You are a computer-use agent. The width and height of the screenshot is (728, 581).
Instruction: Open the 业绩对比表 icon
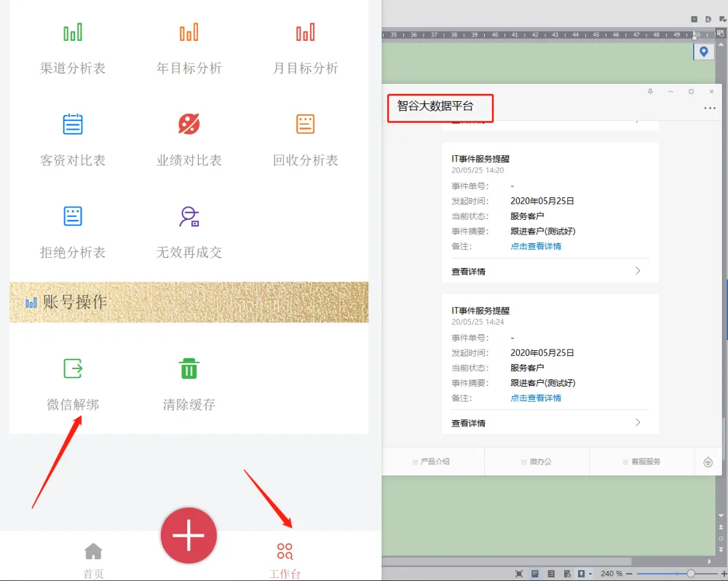189,125
